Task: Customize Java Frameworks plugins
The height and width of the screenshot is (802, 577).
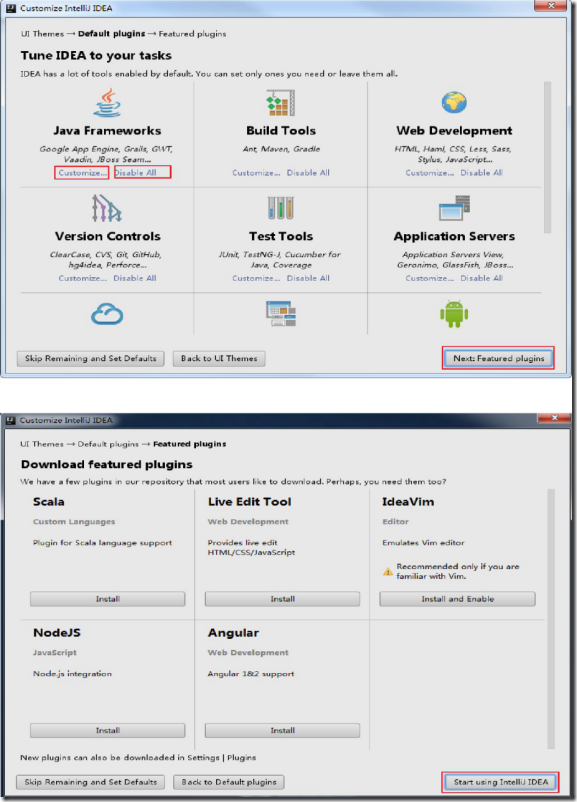Action: (x=82, y=173)
